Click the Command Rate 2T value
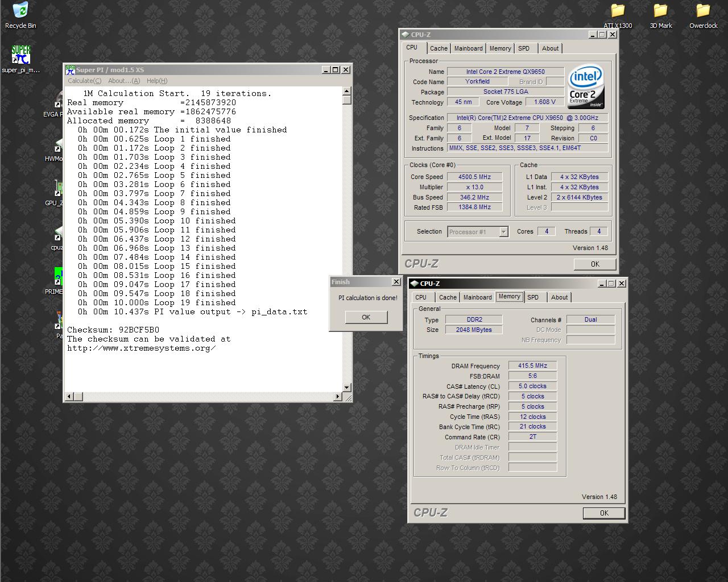This screenshot has width=728, height=582. coord(532,437)
